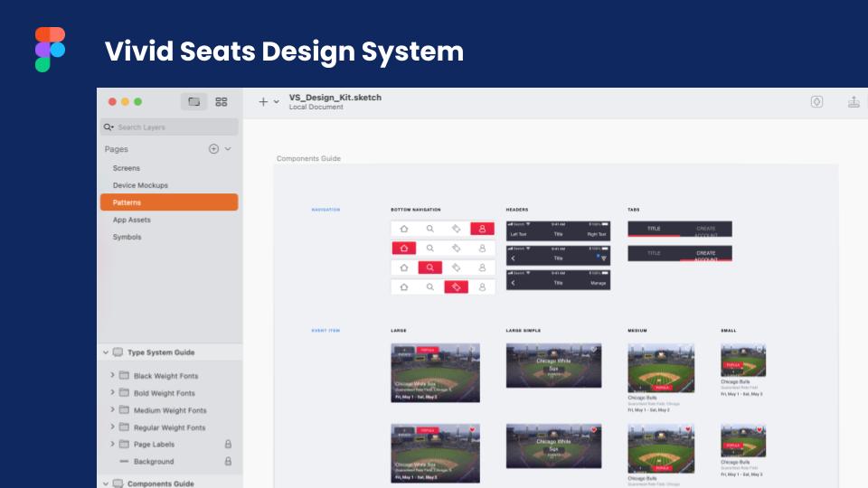Click the active red ticket icon in fourth nav bar
868x488 pixels.
[x=456, y=287]
